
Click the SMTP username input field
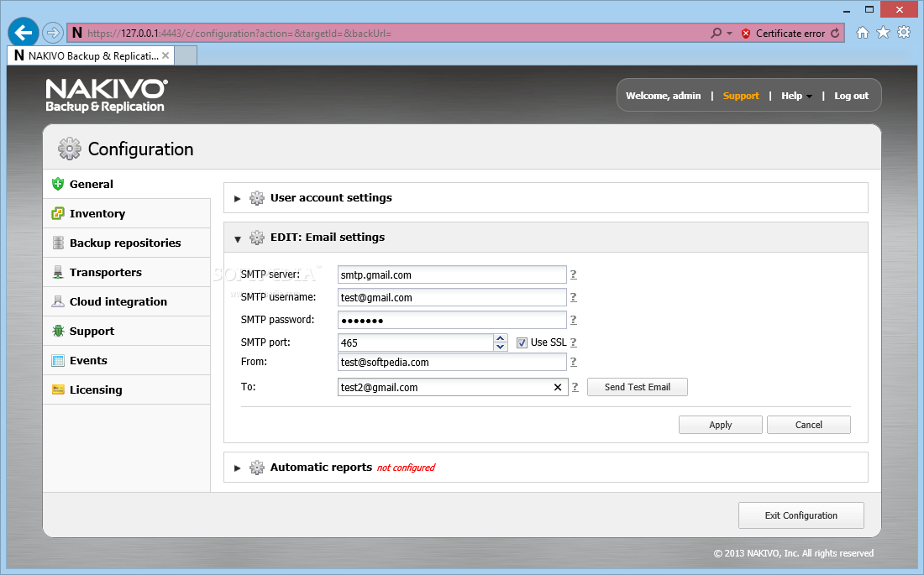(452, 297)
